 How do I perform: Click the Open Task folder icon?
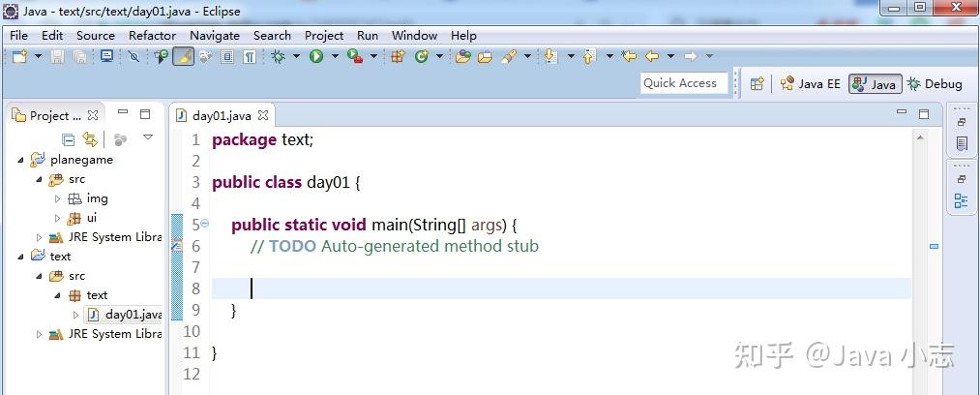[x=485, y=57]
